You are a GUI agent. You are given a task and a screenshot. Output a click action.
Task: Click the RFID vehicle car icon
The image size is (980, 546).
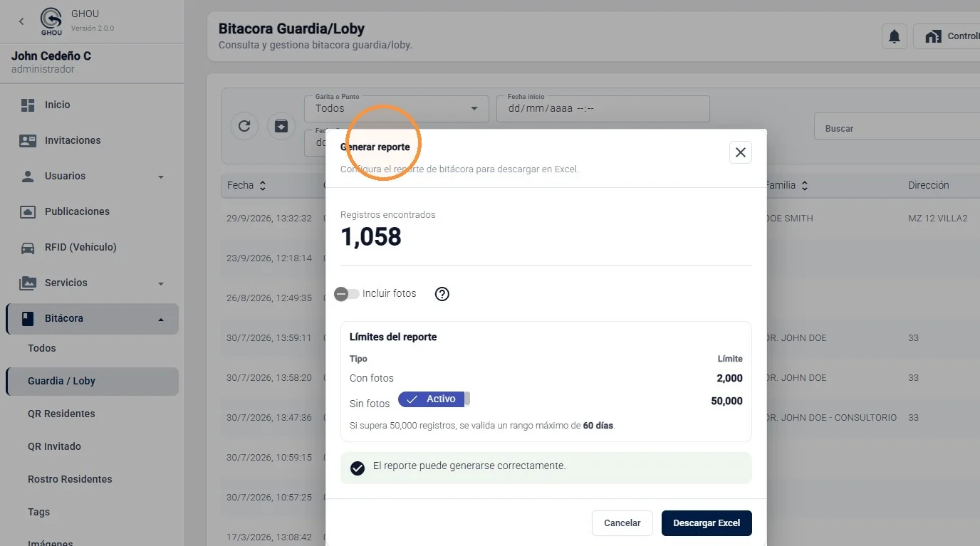(28, 247)
